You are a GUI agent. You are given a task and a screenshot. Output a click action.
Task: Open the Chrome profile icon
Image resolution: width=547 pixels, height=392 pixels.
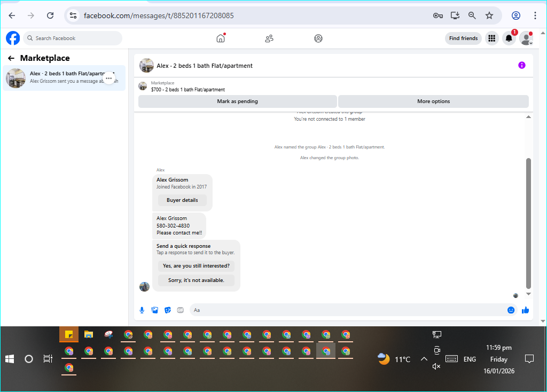(x=516, y=15)
